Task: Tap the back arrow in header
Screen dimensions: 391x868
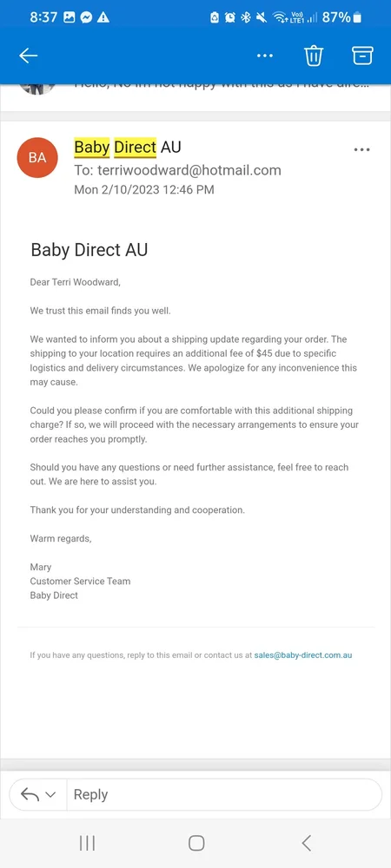Action: [29, 56]
